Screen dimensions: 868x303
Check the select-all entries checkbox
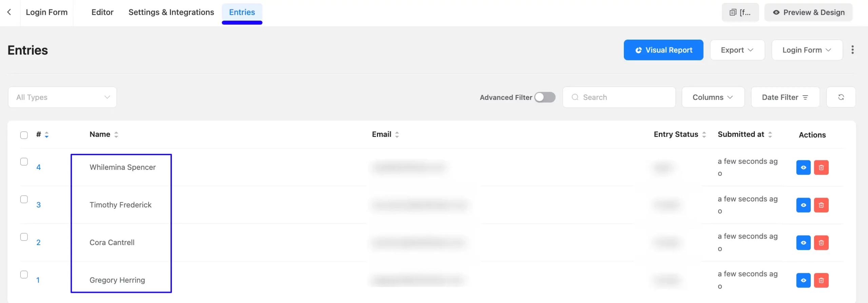[x=24, y=135]
